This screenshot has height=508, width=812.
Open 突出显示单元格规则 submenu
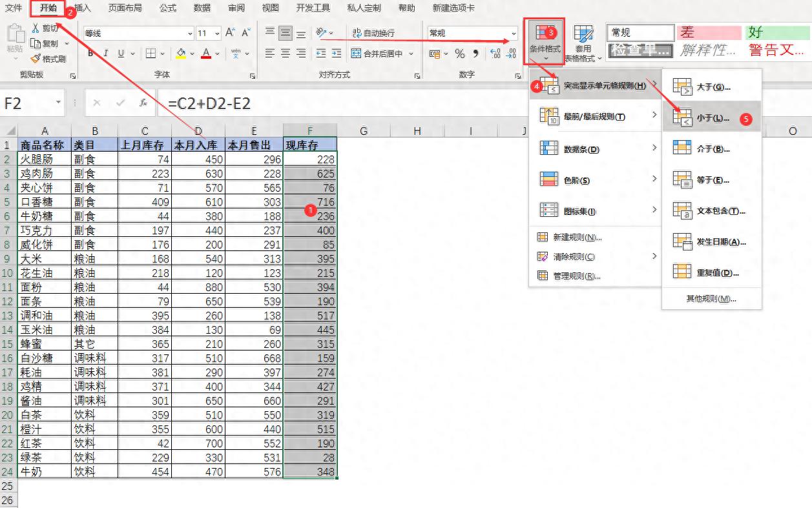click(x=596, y=85)
